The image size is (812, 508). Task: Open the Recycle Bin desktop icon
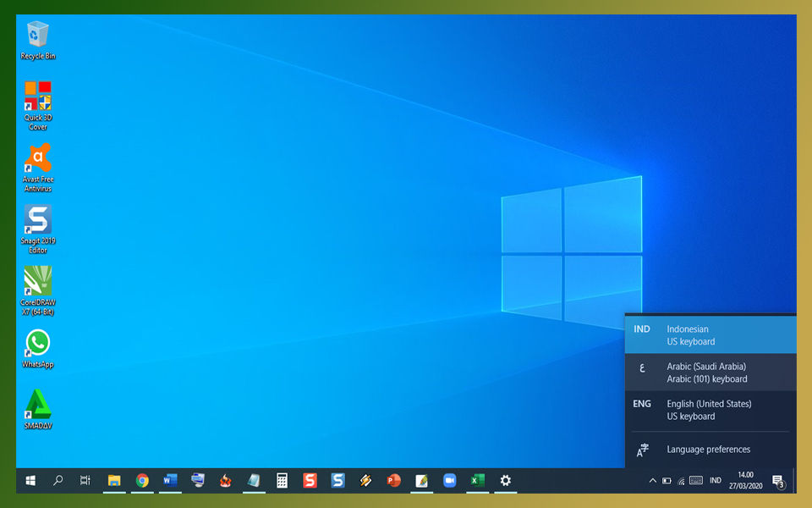point(38,41)
